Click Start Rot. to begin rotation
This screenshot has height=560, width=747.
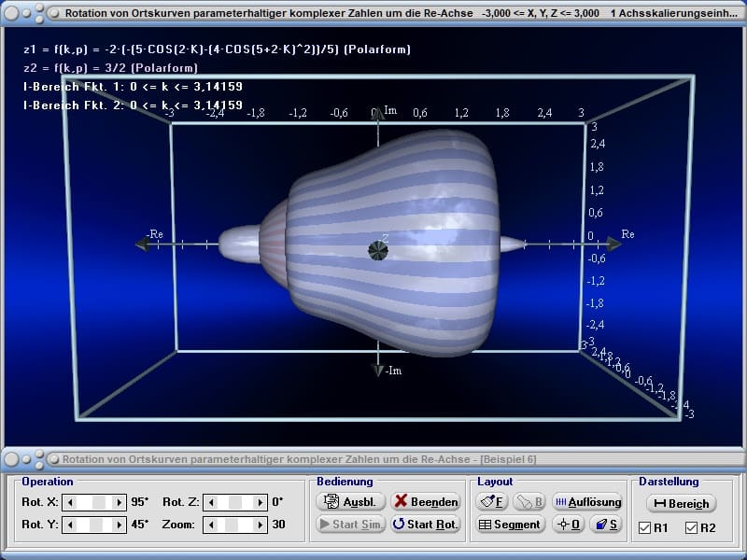pyautogui.click(x=426, y=525)
